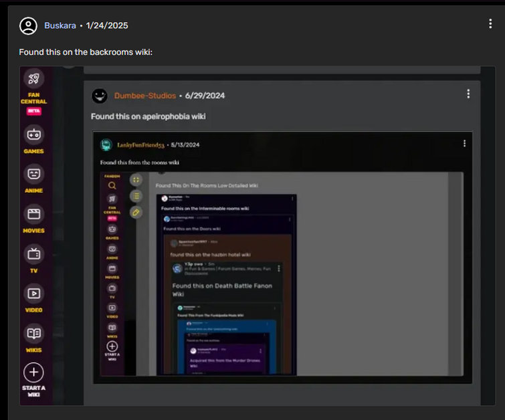505x420 pixels.
Task: Click the 6/29/2024 post date
Action: click(x=205, y=96)
